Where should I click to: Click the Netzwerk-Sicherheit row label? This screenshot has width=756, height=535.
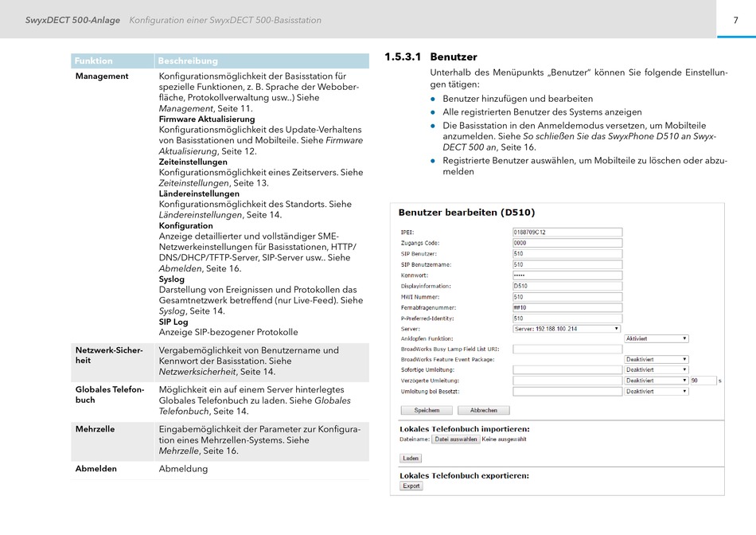click(x=109, y=355)
